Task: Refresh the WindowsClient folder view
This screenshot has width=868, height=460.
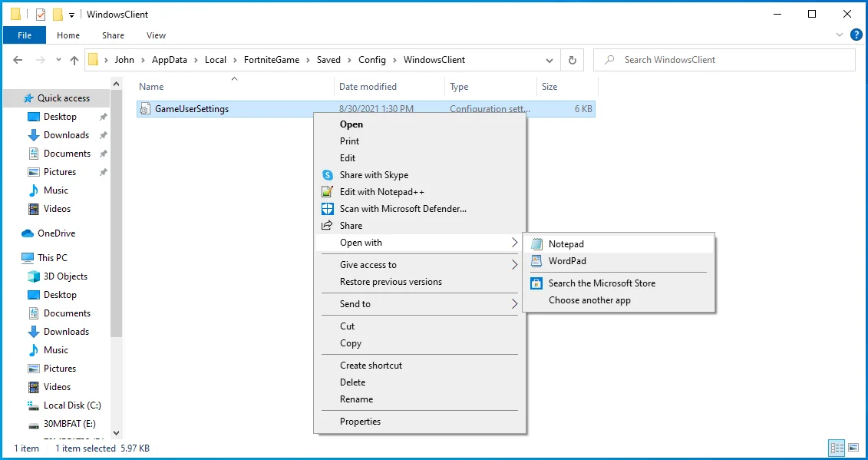Action: pyautogui.click(x=573, y=60)
